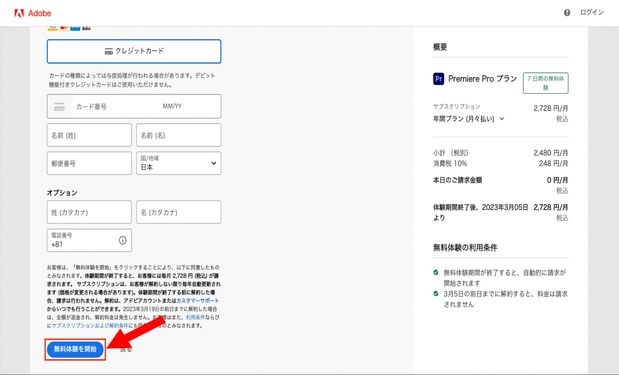Click the chevron arrow on the 日本 selector

214,163
